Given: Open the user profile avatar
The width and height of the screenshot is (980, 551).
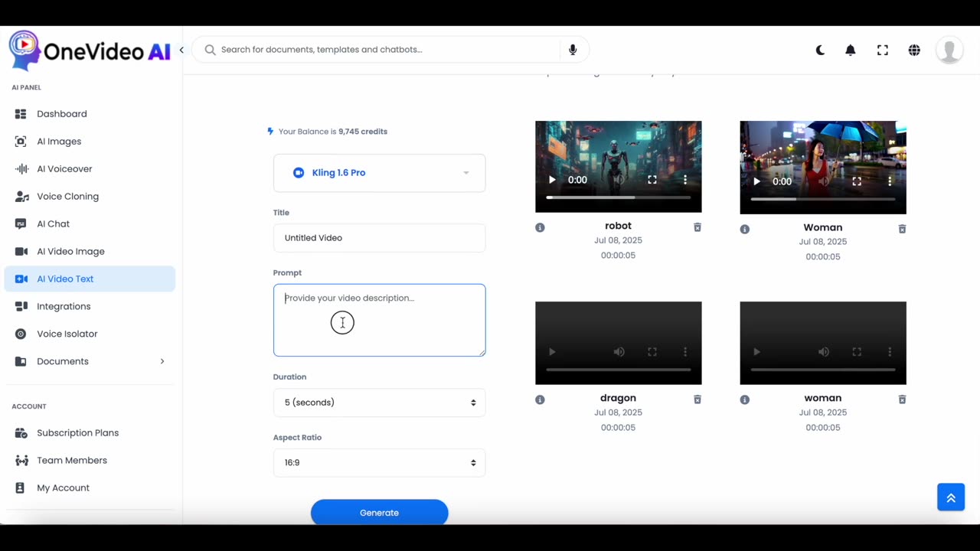Looking at the screenshot, I should (949, 50).
